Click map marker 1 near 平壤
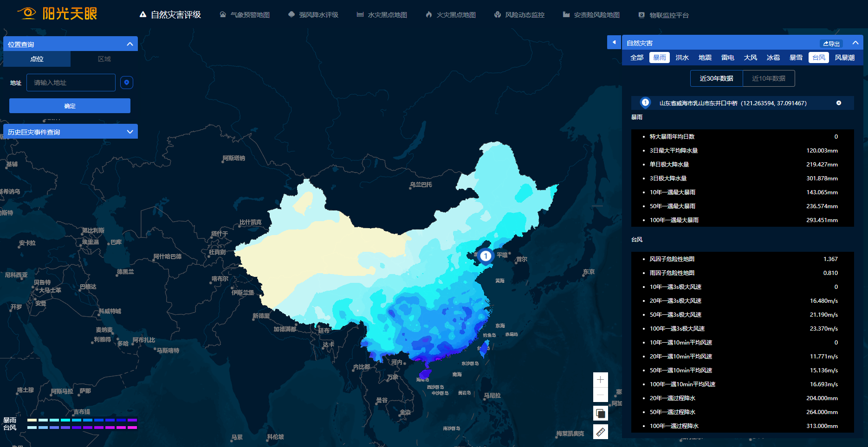Screen dimensions: 868x447 [486, 256]
